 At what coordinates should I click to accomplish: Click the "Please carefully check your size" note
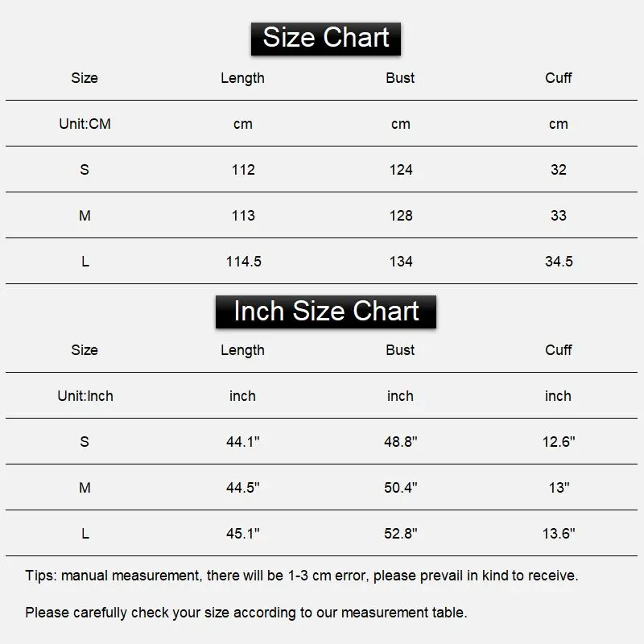(x=246, y=613)
